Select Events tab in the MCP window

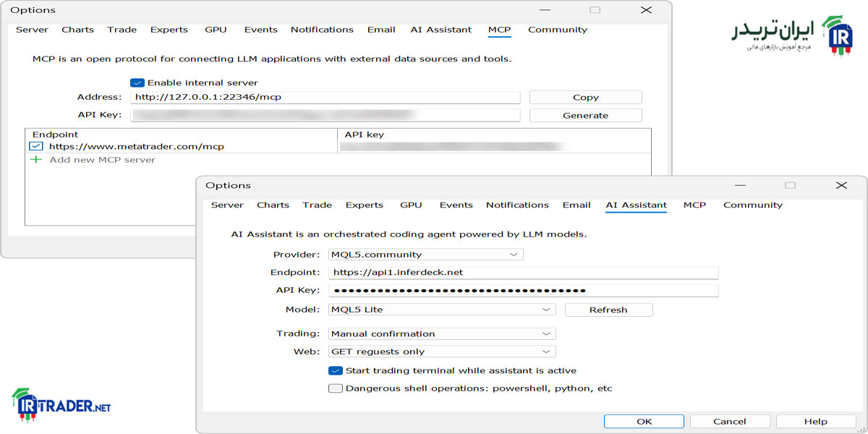click(260, 30)
